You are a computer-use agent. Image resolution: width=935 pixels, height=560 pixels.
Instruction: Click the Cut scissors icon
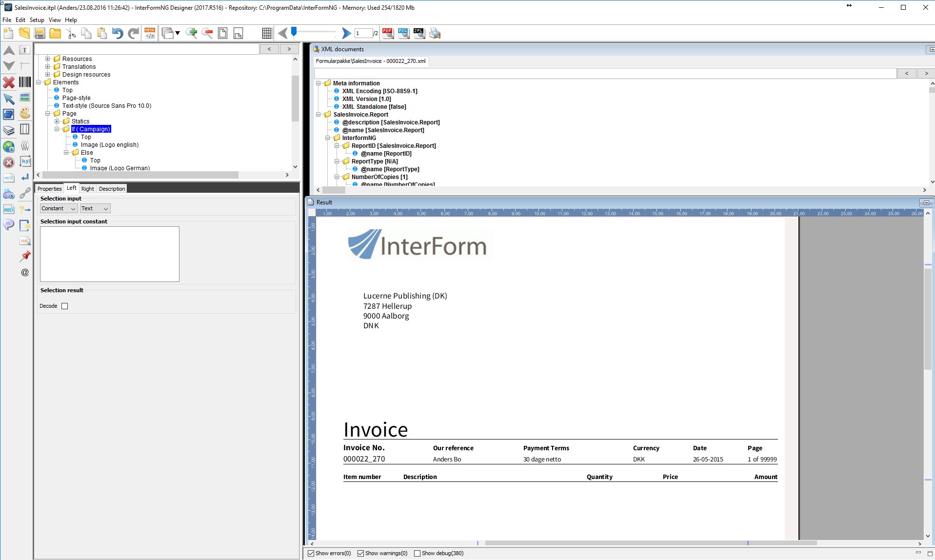tap(71, 33)
